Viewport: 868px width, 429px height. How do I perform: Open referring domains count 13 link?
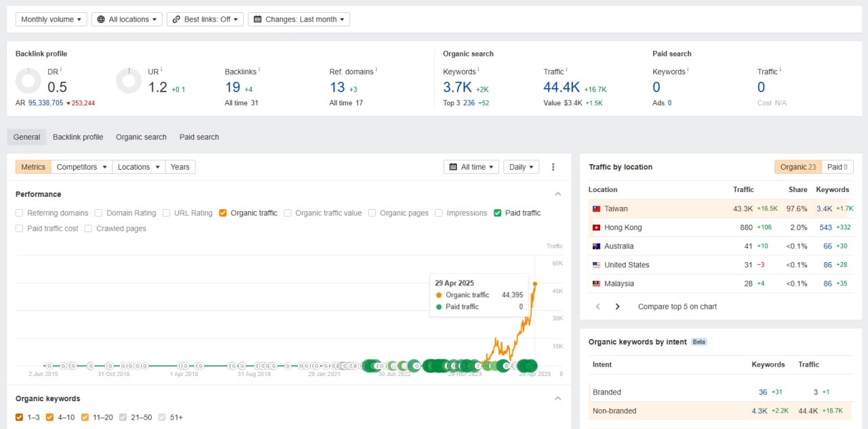pos(337,87)
